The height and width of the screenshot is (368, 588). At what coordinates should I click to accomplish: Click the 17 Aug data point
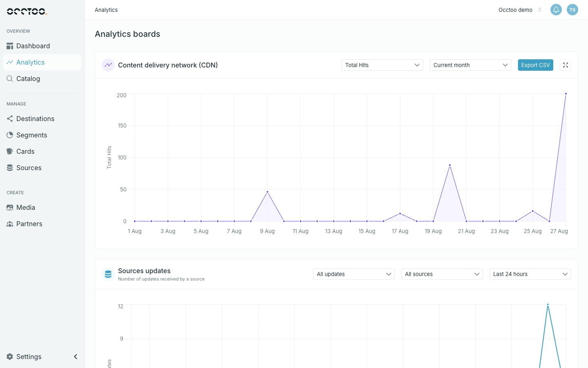(x=400, y=213)
